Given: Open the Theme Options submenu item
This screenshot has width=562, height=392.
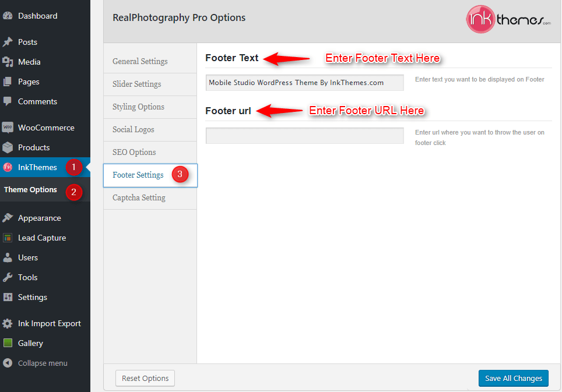Looking at the screenshot, I should (30, 190).
